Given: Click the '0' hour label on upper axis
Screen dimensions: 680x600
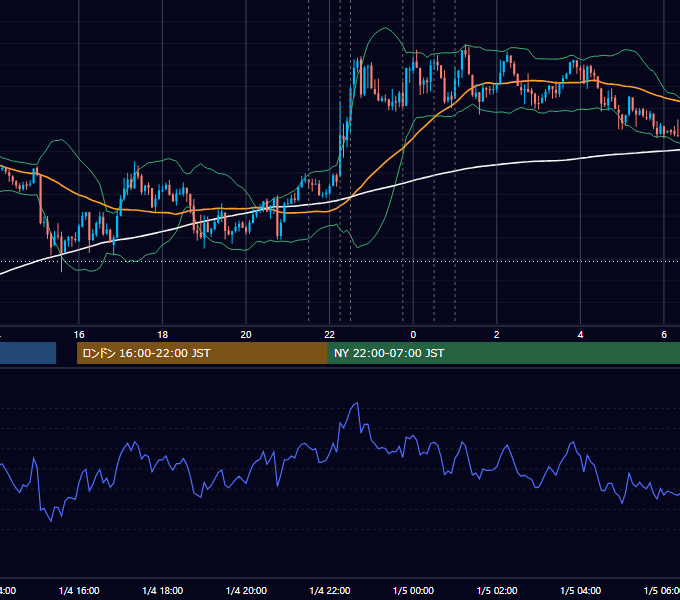Looking at the screenshot, I should [x=413, y=335].
